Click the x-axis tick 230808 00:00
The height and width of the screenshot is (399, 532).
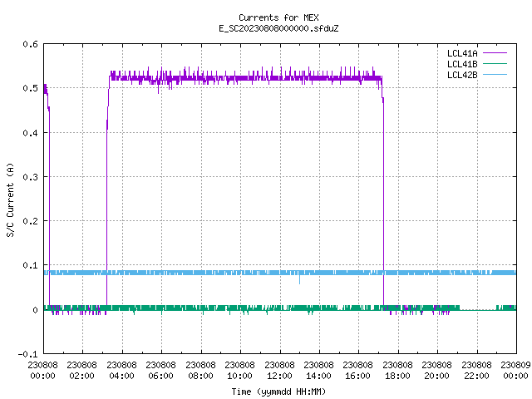(42, 371)
